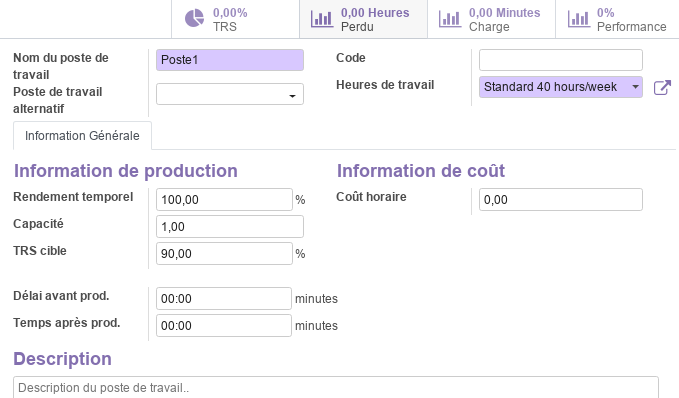The image size is (679, 398).
Task: Click the Rendement temporel field
Action: pos(224,200)
